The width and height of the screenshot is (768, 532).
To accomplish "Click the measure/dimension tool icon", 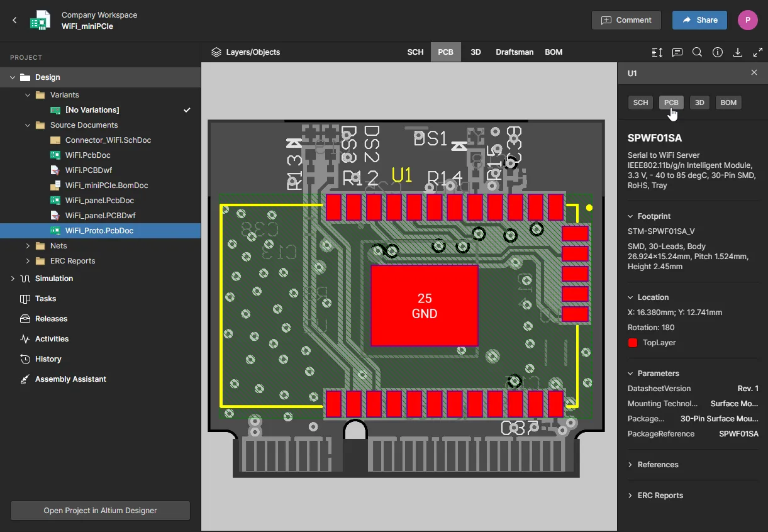I will 657,52.
